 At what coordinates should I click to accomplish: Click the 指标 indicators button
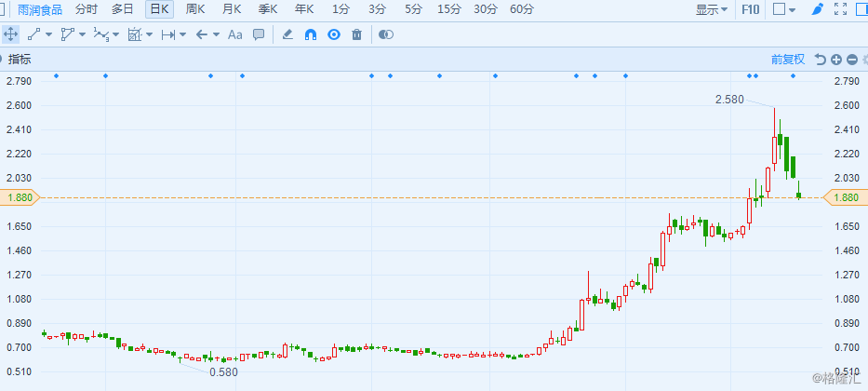(20, 60)
